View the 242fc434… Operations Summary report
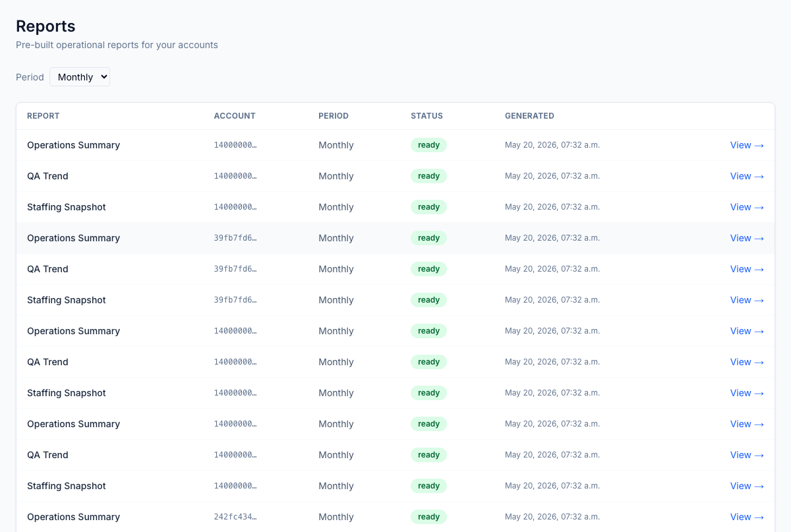Image resolution: width=791 pixels, height=532 pixels. coord(747,517)
